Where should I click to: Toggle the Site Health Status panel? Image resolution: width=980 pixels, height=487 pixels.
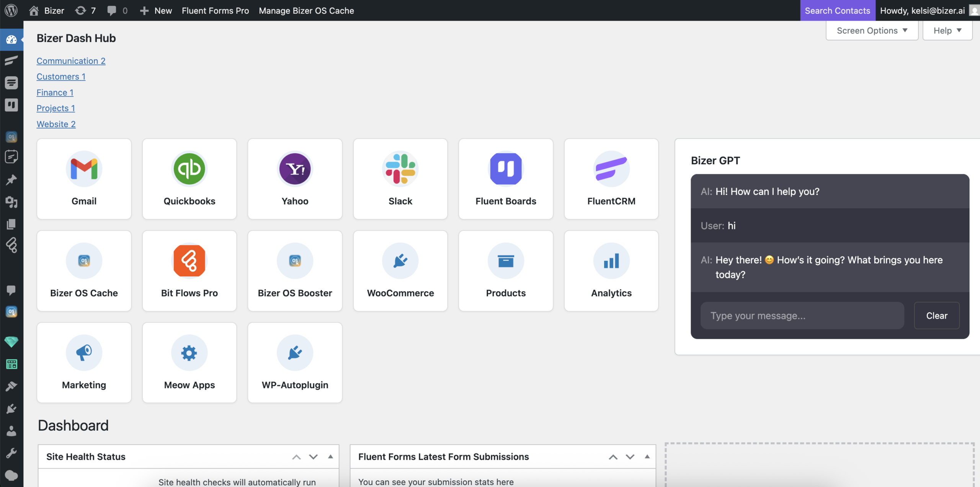330,457
